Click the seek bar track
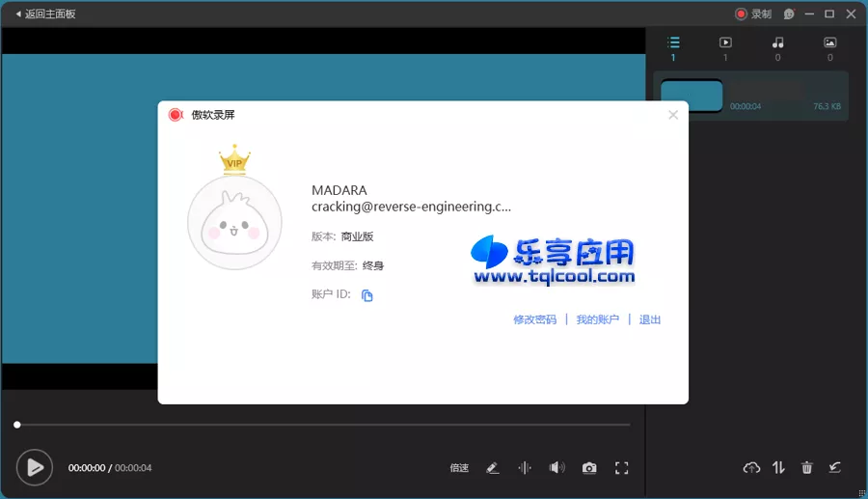 [x=323, y=425]
